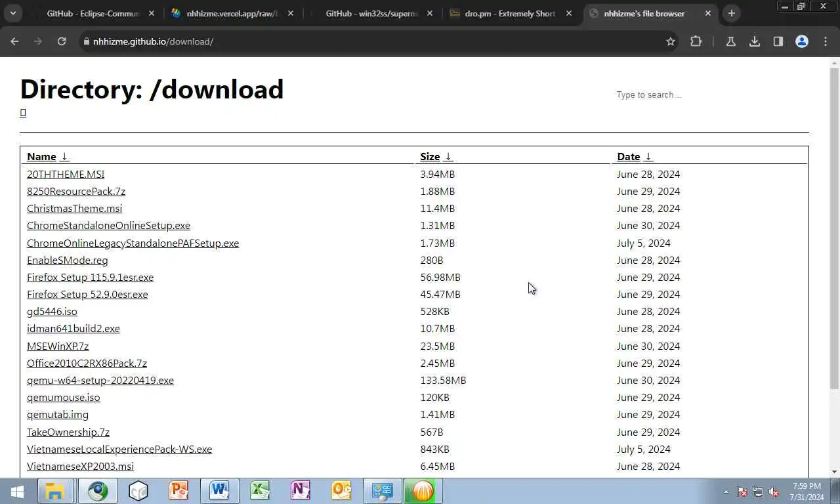Open the Windows Start button
The width and height of the screenshot is (840, 504).
tap(17, 491)
